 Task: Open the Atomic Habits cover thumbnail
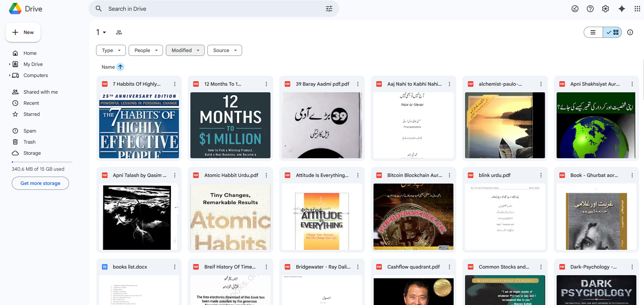tap(230, 217)
